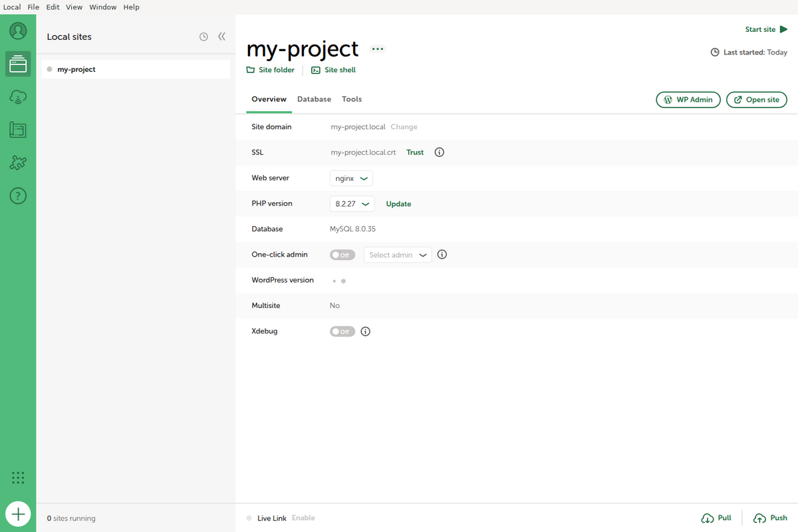This screenshot has width=798, height=532.
Task: Open the Edit menu
Action: [53, 7]
